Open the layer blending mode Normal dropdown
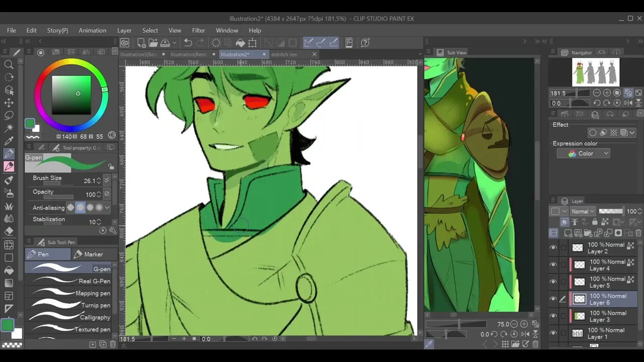This screenshot has width=644, height=362. (583, 212)
